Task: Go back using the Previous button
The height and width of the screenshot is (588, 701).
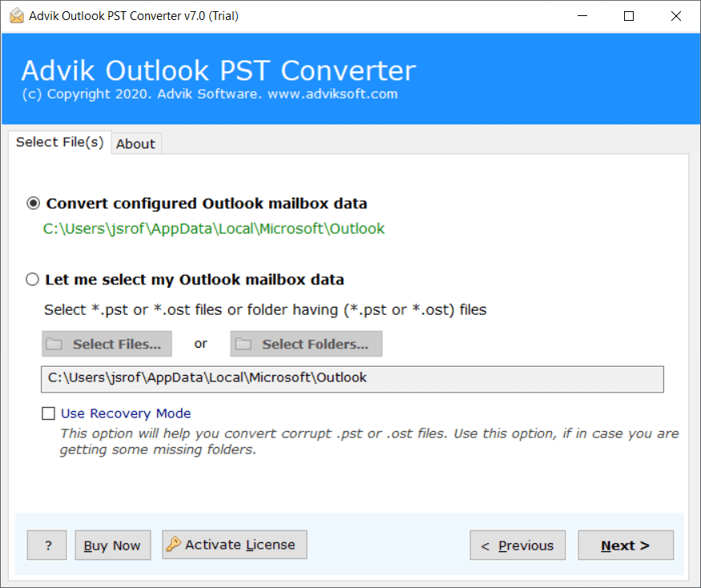Action: tap(518, 545)
